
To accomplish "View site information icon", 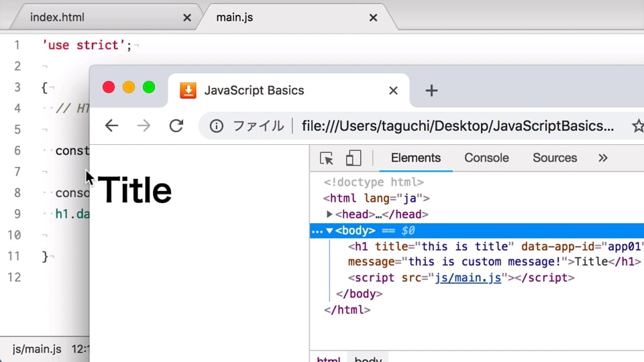I will point(217,126).
